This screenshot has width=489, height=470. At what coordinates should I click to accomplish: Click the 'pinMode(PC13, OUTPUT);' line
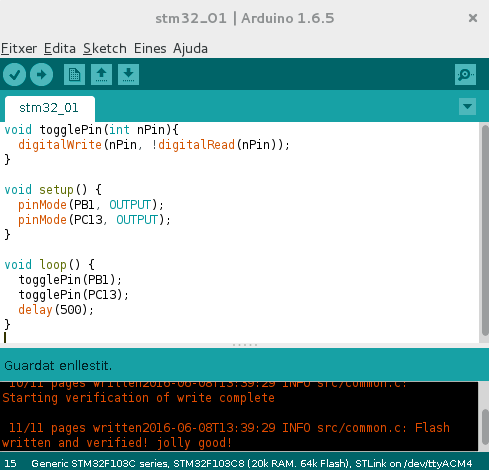94,220
